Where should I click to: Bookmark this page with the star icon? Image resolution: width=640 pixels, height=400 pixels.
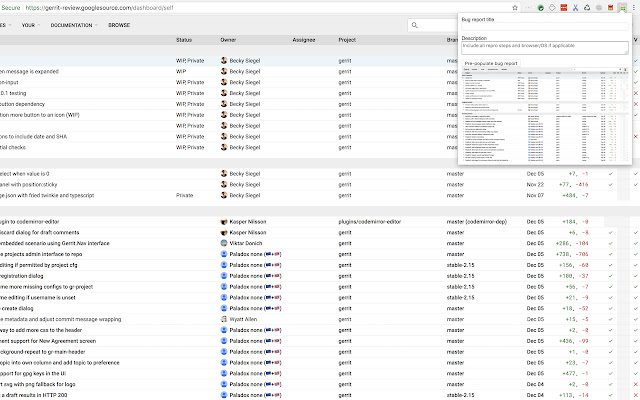click(515, 7)
